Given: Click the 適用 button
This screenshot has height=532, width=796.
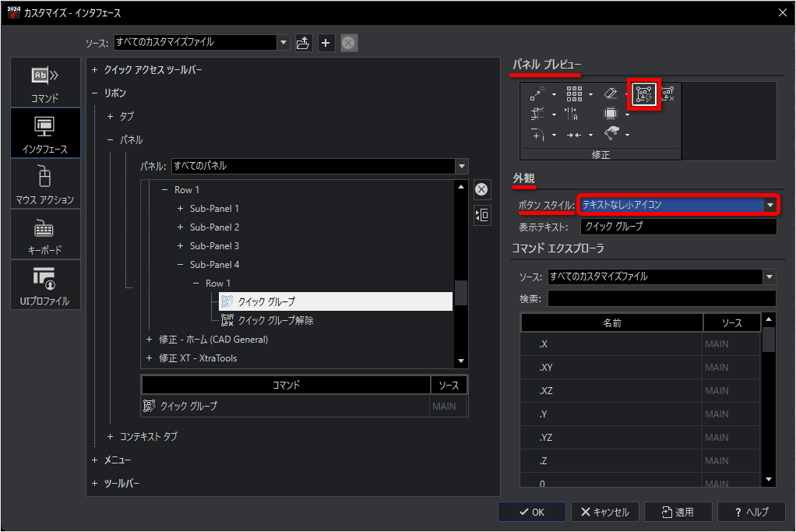Looking at the screenshot, I should tap(677, 512).
